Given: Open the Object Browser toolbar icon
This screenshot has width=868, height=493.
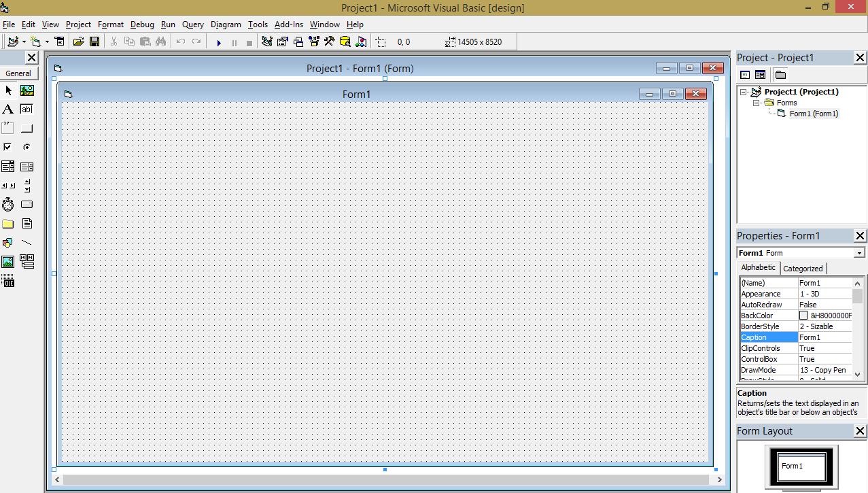Looking at the screenshot, I should [x=313, y=41].
